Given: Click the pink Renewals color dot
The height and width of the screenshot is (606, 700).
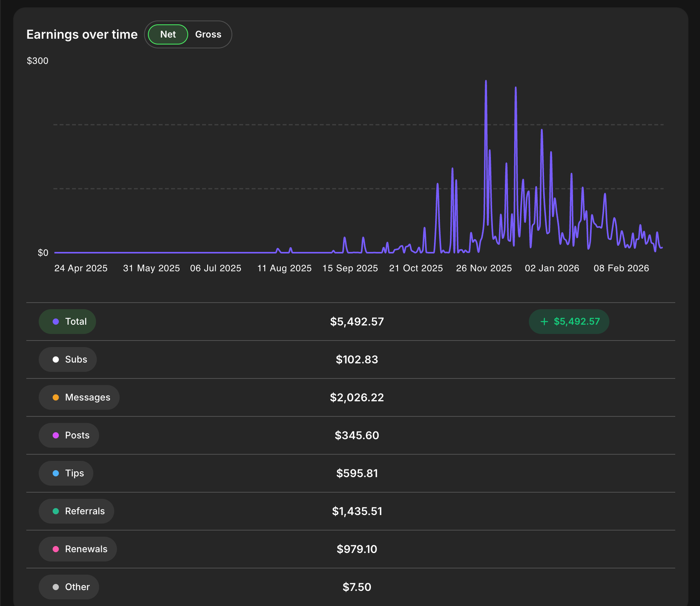Looking at the screenshot, I should tap(56, 549).
